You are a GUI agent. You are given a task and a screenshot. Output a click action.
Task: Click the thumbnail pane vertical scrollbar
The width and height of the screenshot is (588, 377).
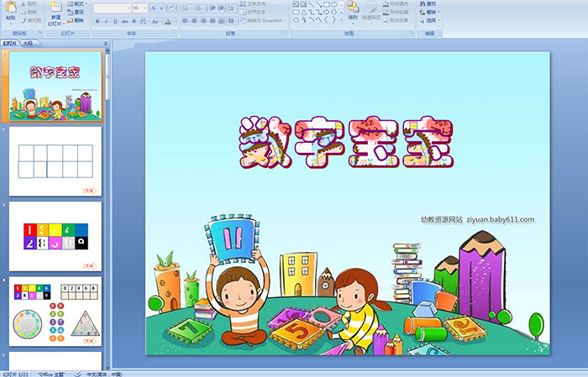pos(108,209)
